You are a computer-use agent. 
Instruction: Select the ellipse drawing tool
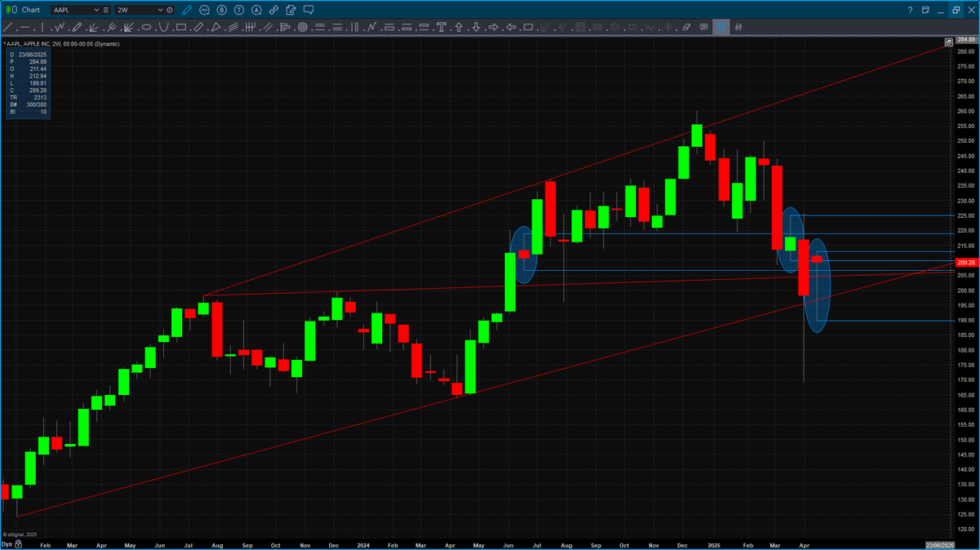(x=146, y=27)
